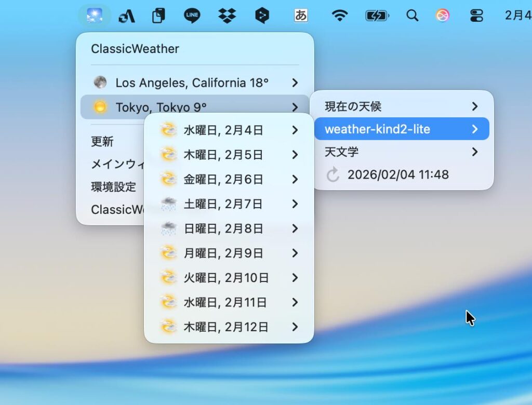Click the battery charging status icon
Viewport: 532px width, 405px height.
(x=376, y=16)
